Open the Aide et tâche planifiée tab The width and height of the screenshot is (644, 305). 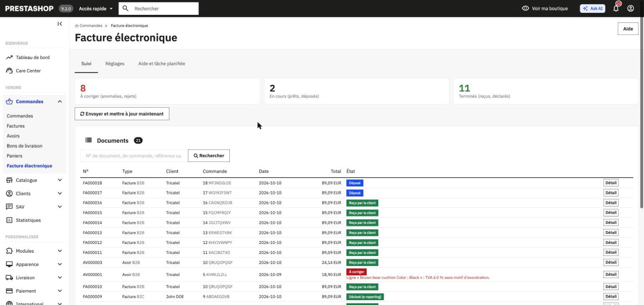(x=162, y=63)
